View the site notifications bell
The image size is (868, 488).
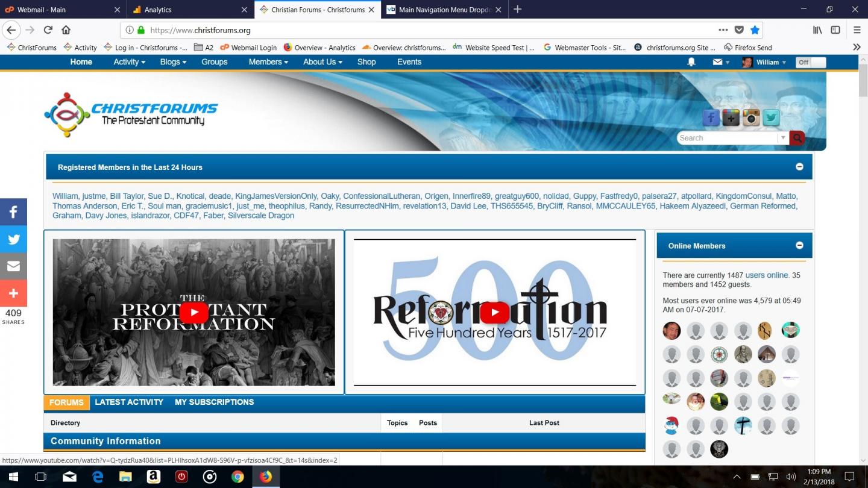(x=691, y=62)
